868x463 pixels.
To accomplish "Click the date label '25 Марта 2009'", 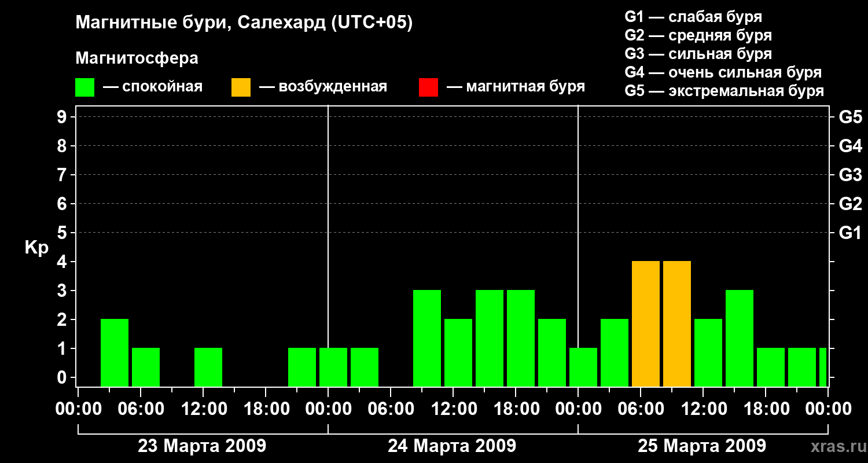I will 702,446.
